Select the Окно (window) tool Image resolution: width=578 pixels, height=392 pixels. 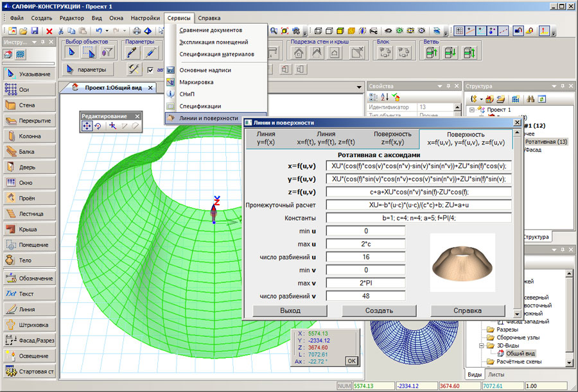(29, 183)
